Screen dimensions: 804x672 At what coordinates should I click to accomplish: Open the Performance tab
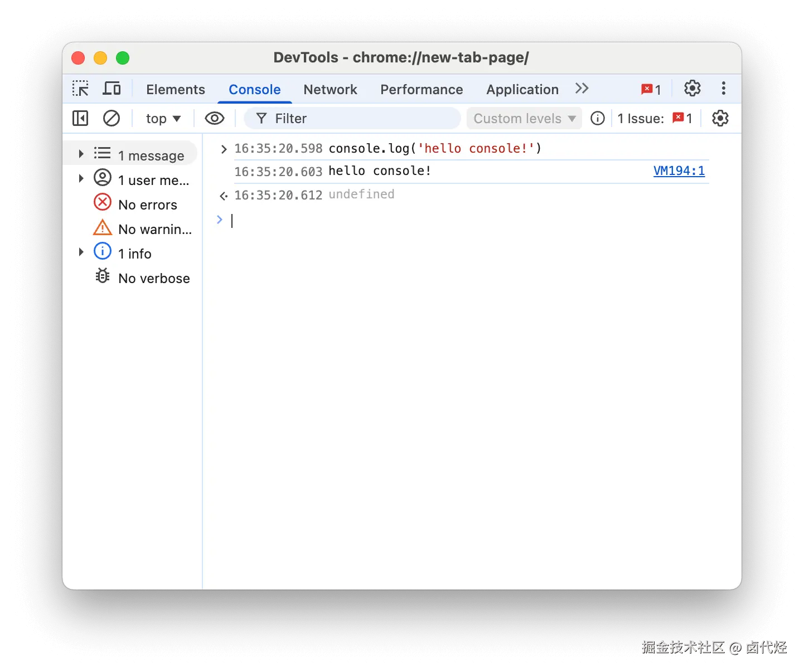pyautogui.click(x=422, y=90)
